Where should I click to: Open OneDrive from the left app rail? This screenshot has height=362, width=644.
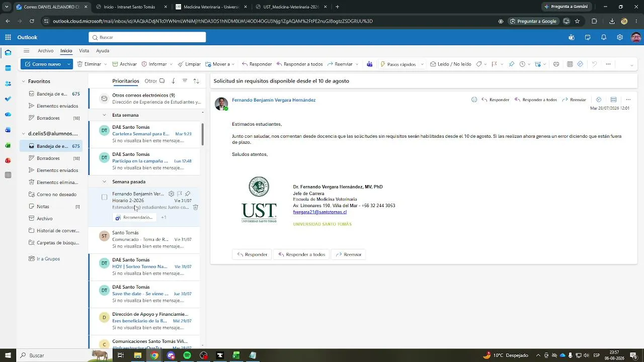pyautogui.click(x=8, y=114)
